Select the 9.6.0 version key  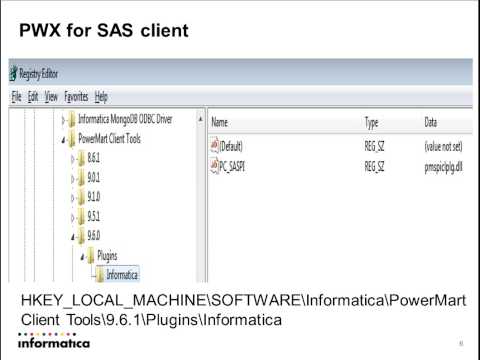coord(94,235)
